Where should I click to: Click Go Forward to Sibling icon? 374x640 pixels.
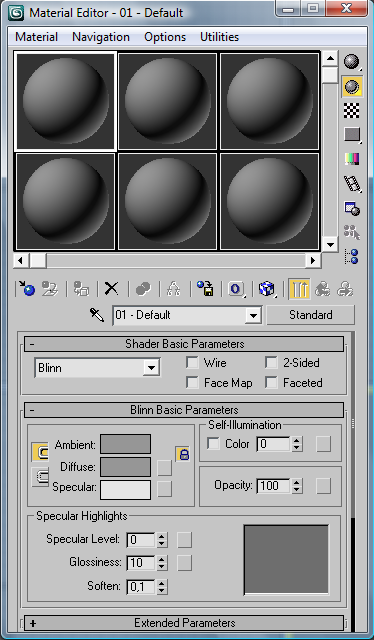click(x=345, y=289)
